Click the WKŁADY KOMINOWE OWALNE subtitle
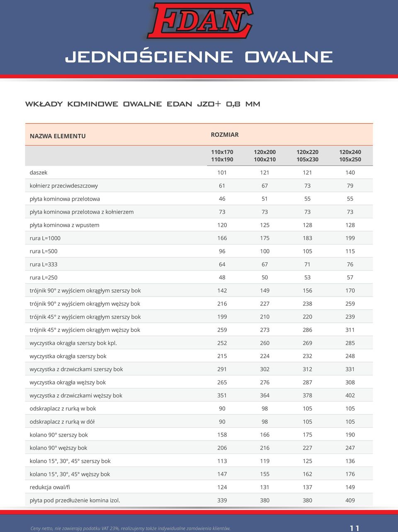 click(x=143, y=104)
